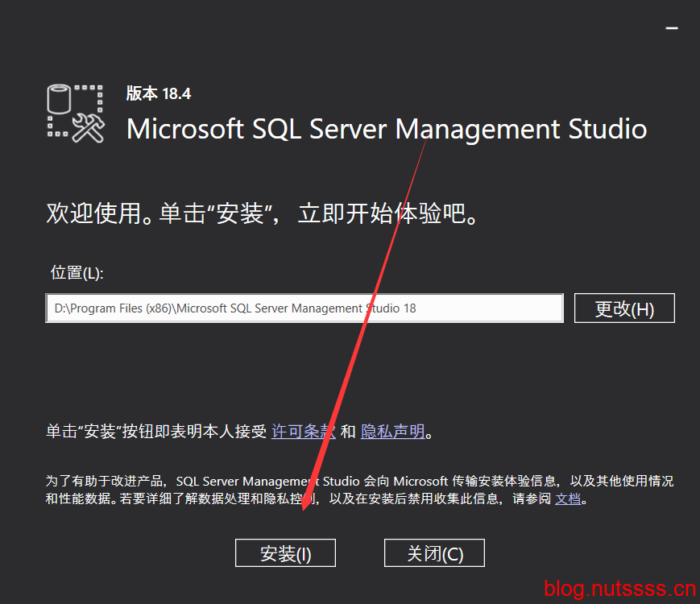Click the Change 更改(H) location button

(x=624, y=308)
